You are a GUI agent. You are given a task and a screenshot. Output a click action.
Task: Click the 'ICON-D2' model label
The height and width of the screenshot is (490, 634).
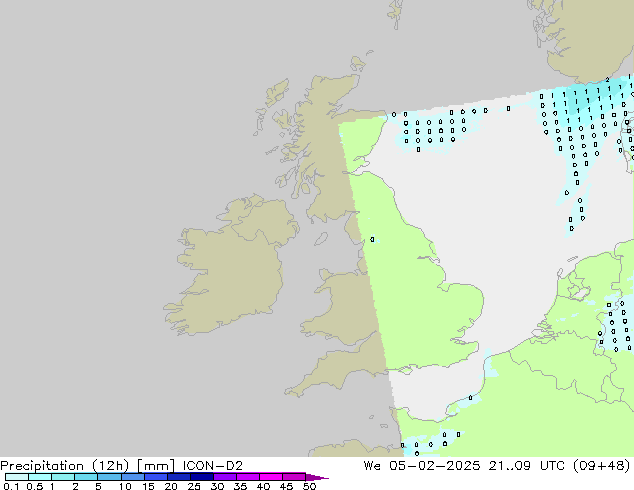[213, 466]
